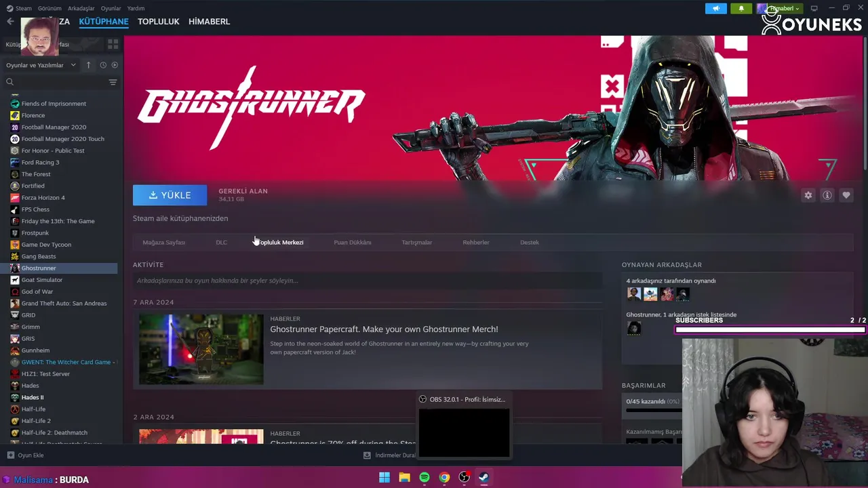Switch to TOPLULUK tab
This screenshot has height=488, width=868.
[159, 22]
